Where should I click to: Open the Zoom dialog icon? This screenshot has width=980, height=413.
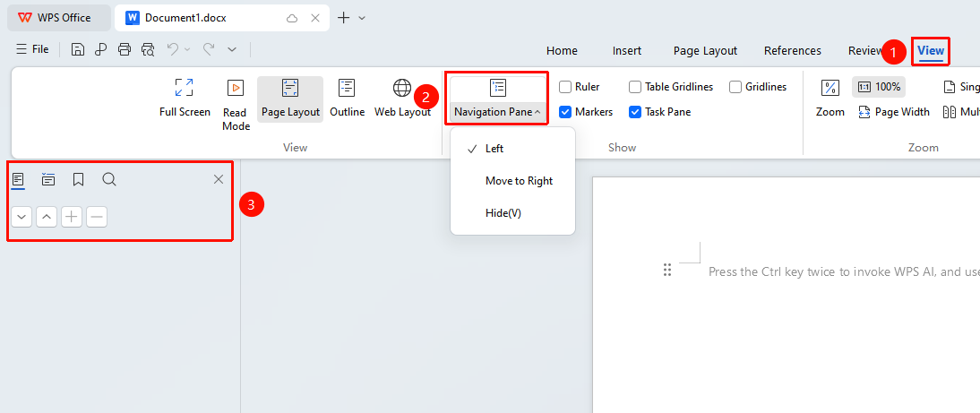[x=830, y=88]
